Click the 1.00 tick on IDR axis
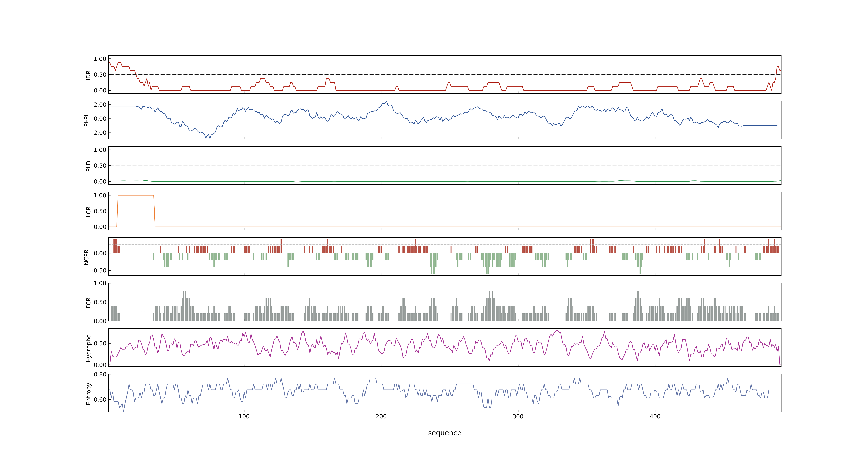Viewport: 868px width, 463px height. pos(100,59)
